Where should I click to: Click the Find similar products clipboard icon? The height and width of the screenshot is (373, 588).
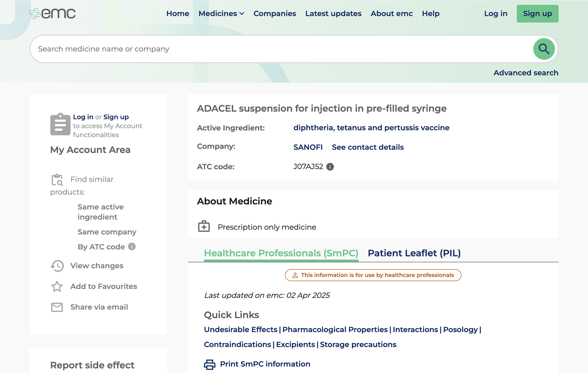click(57, 180)
